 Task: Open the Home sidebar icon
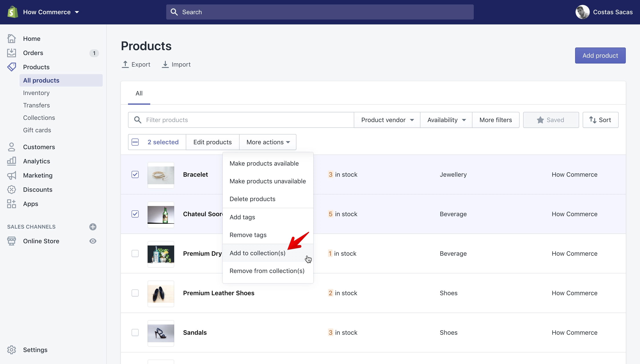click(x=12, y=38)
